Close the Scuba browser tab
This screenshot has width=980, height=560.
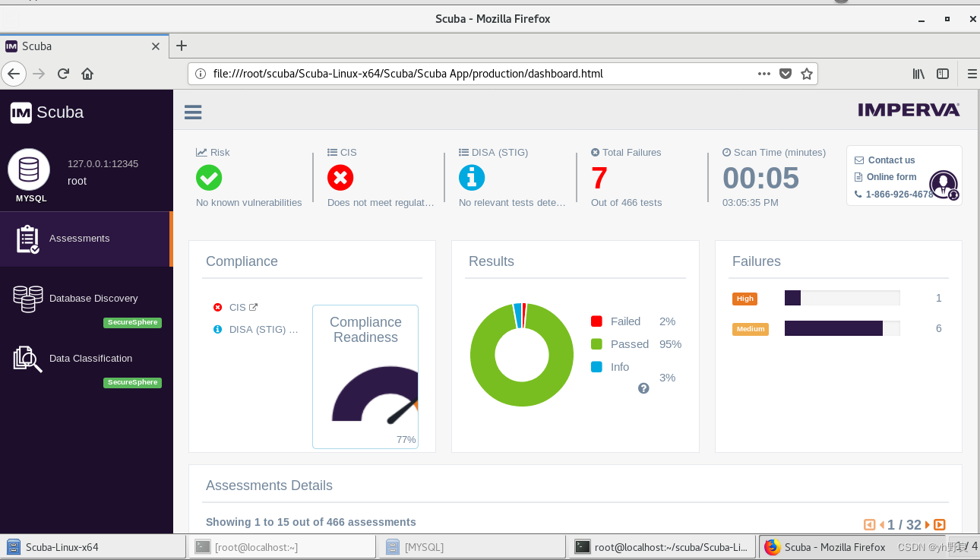[156, 46]
